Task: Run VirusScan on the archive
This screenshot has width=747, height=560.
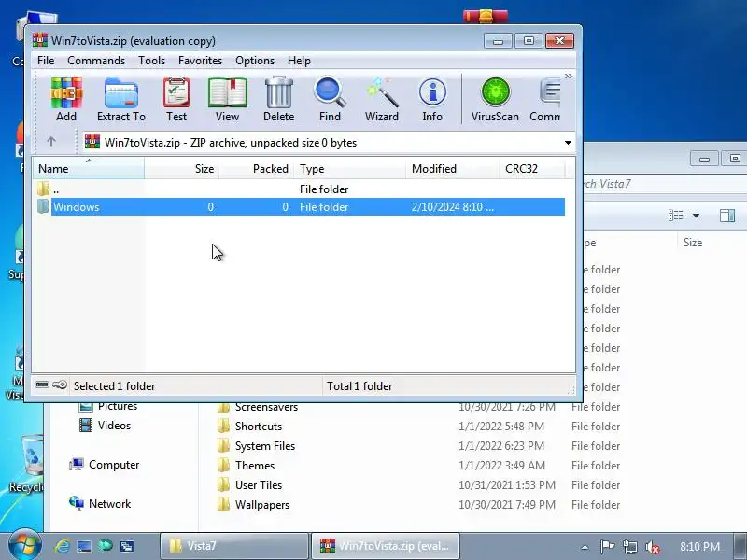Action: pyautogui.click(x=495, y=99)
